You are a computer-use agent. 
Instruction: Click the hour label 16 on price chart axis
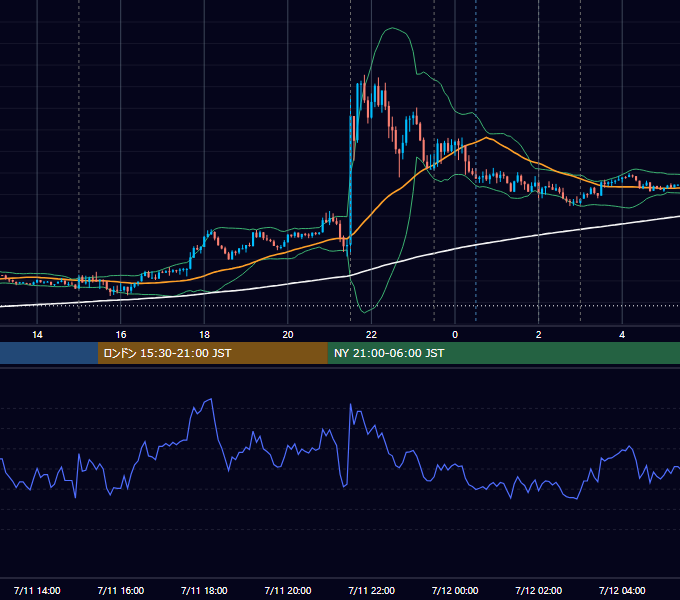(121, 335)
